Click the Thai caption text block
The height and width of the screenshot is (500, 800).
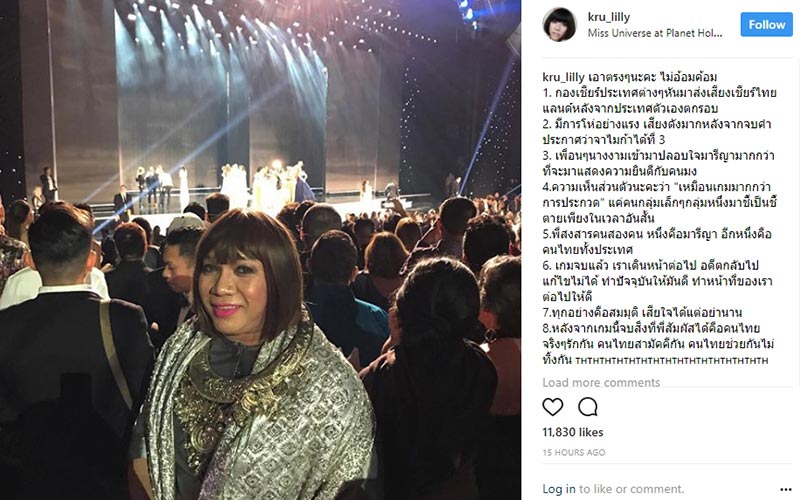[x=659, y=218]
